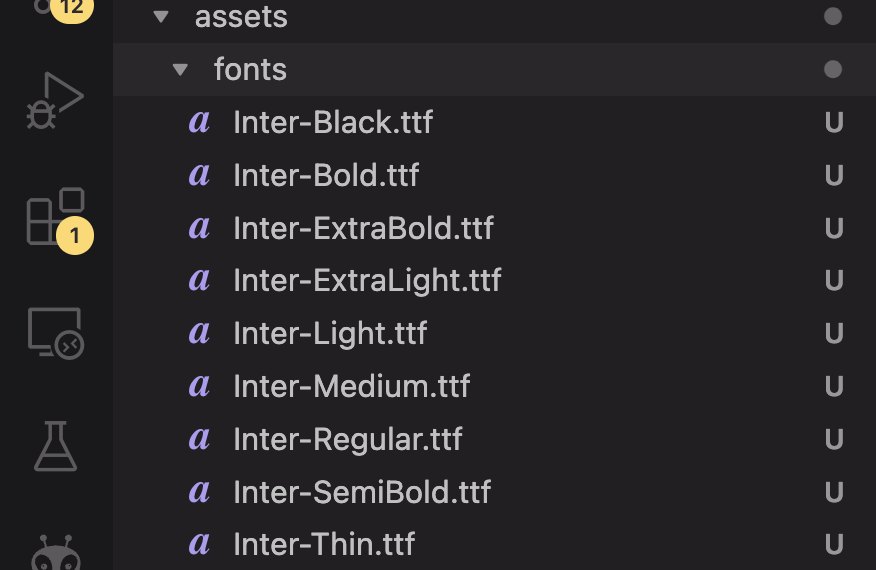Open Inter-Light.ttf file

click(x=330, y=333)
